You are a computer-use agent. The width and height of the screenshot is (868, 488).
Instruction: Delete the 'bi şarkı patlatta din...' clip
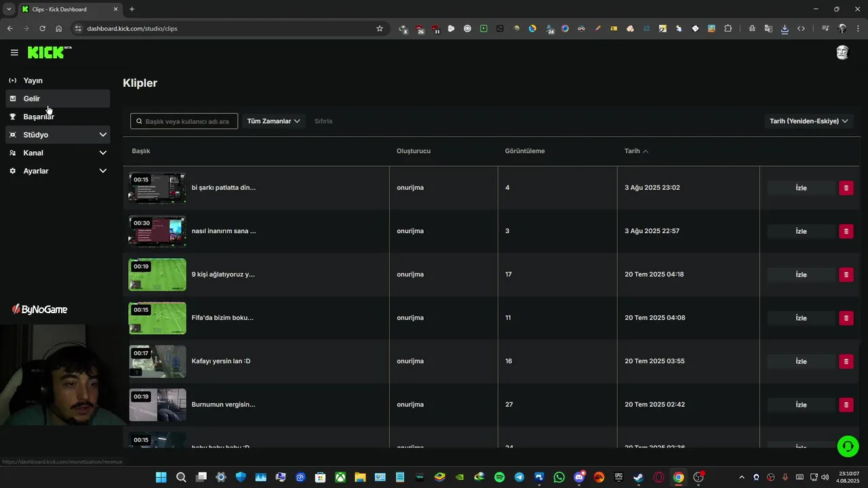[846, 188]
